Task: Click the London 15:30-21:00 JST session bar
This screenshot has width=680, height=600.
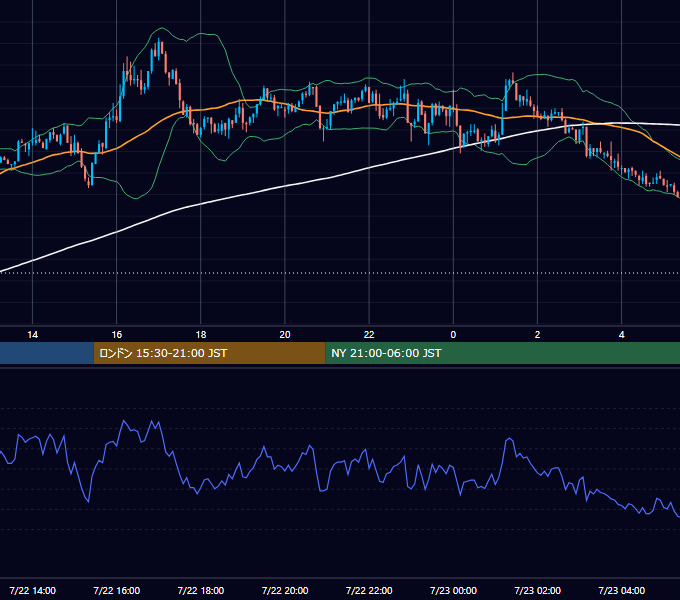Action: pyautogui.click(x=209, y=353)
